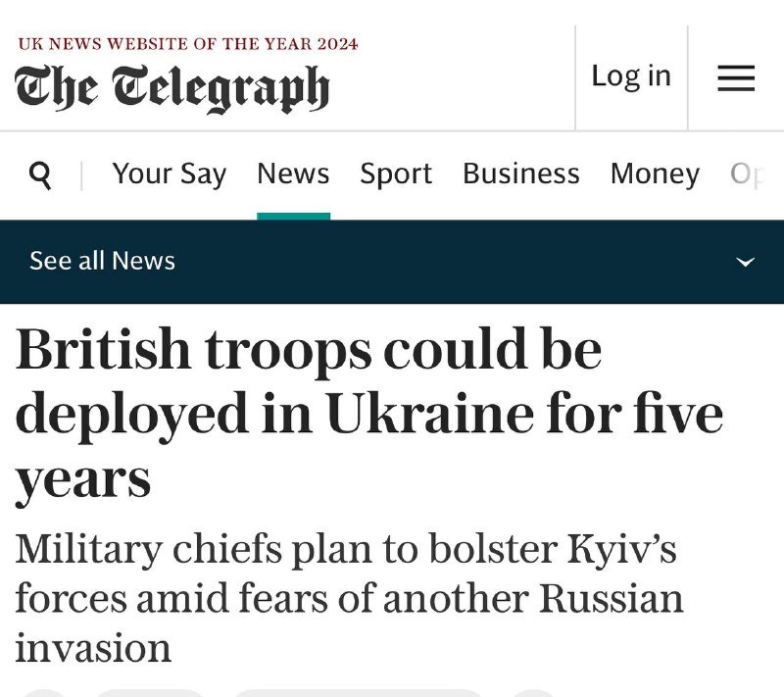The width and height of the screenshot is (784, 697).
Task: Expand the See all News chevron
Action: [746, 262]
